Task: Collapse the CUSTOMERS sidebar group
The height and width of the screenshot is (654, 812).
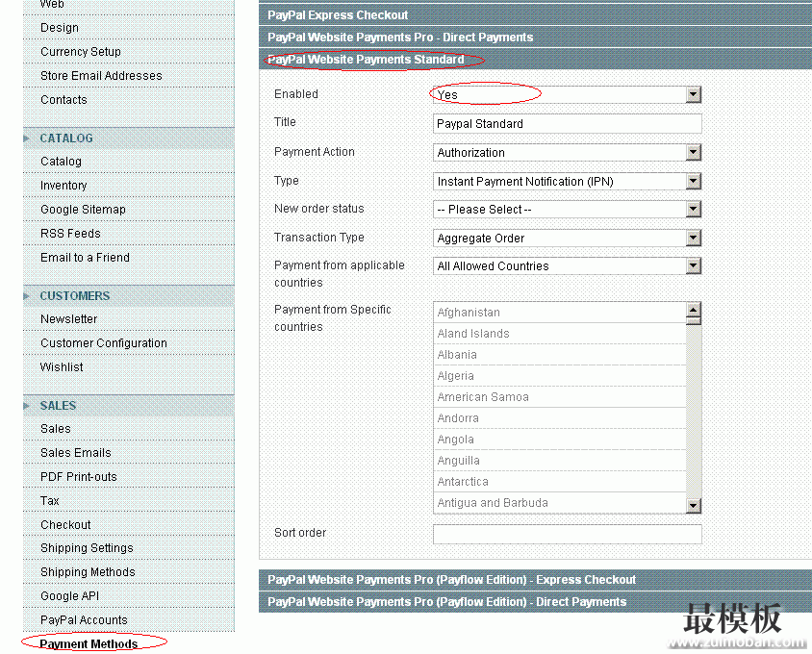Action: (129, 296)
